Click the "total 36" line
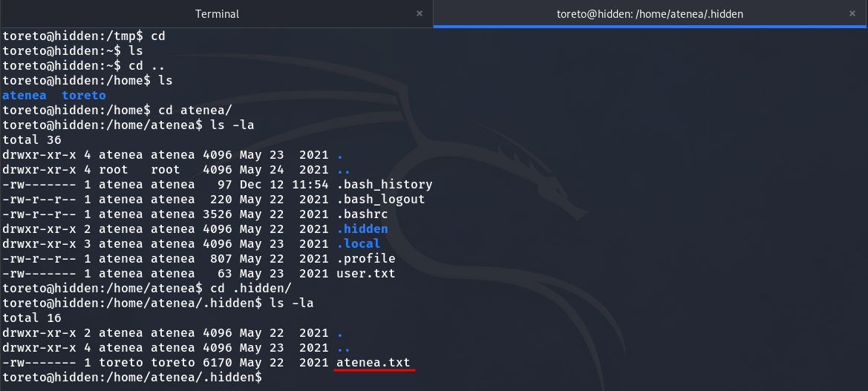The width and height of the screenshot is (868, 391). click(x=32, y=139)
